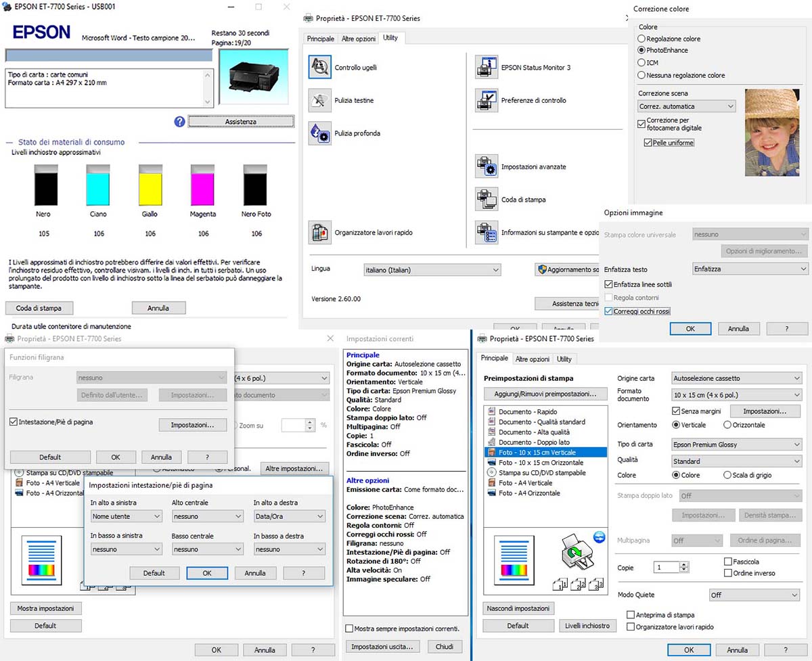
Task: Uncheck the Senza margini checkbox
Action: point(676,411)
